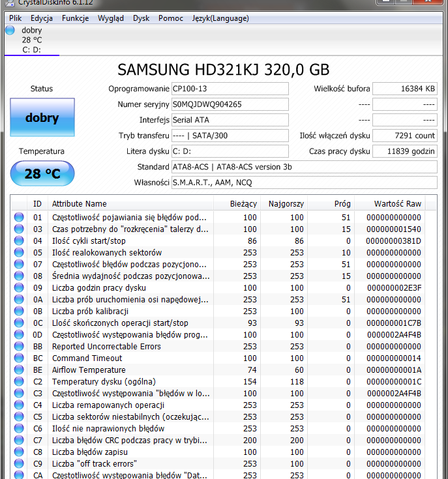Click the Standard field ATA8-ACS
The width and height of the screenshot is (448, 479).
click(305, 167)
